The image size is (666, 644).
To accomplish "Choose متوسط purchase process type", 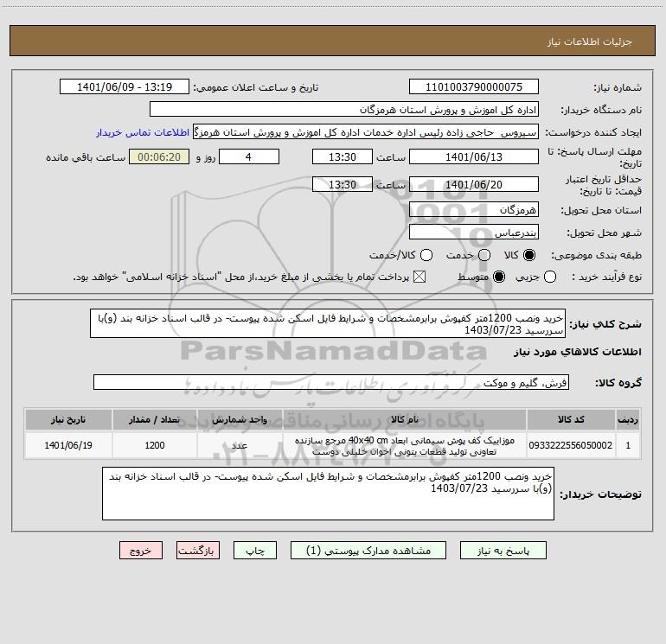I will (x=499, y=277).
